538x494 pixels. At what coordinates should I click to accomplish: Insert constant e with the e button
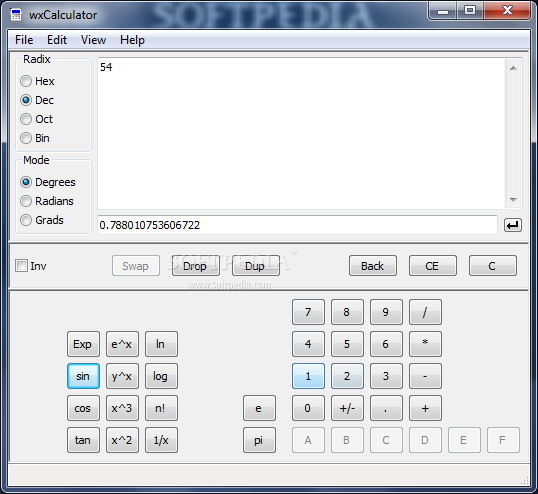click(x=259, y=408)
